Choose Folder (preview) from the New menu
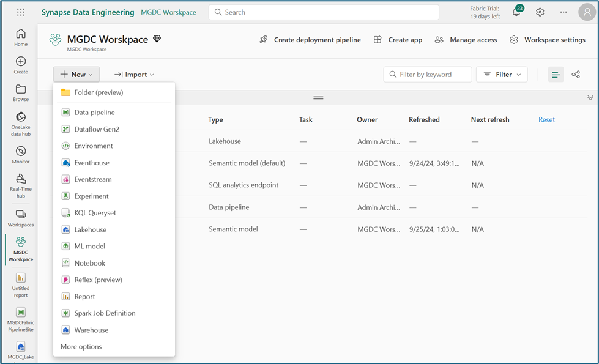 pos(114,92)
